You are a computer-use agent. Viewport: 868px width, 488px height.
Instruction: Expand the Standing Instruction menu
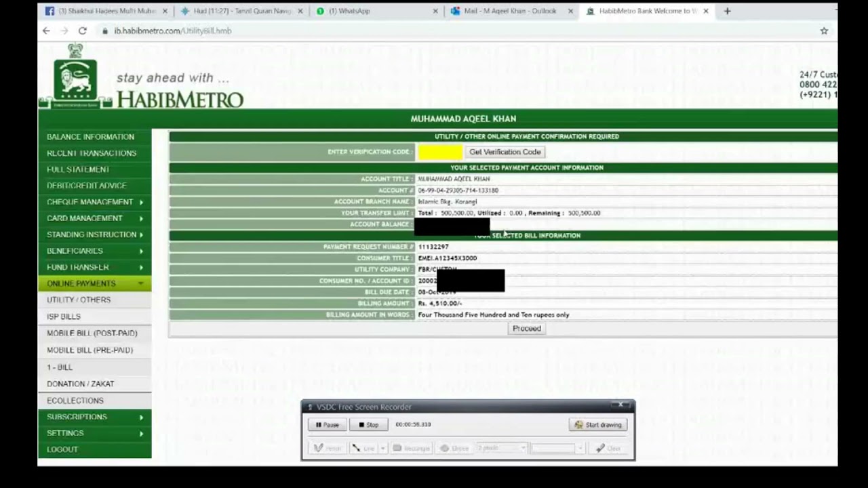pyautogui.click(x=94, y=235)
